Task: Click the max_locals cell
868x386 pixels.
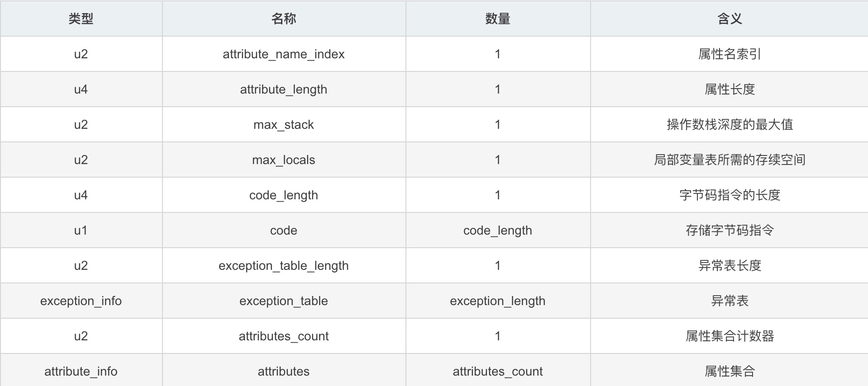Action: pos(284,160)
